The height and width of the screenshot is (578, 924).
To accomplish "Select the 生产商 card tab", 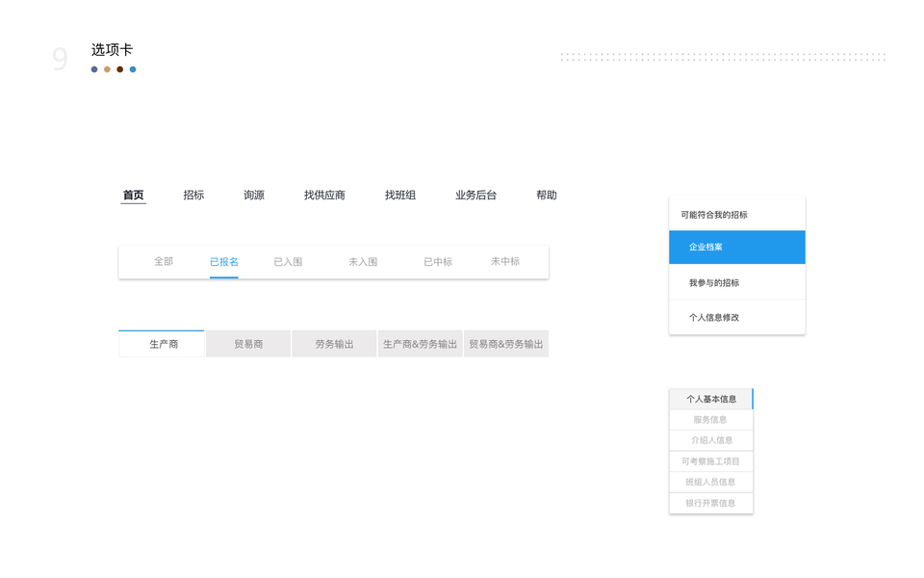I will [162, 344].
